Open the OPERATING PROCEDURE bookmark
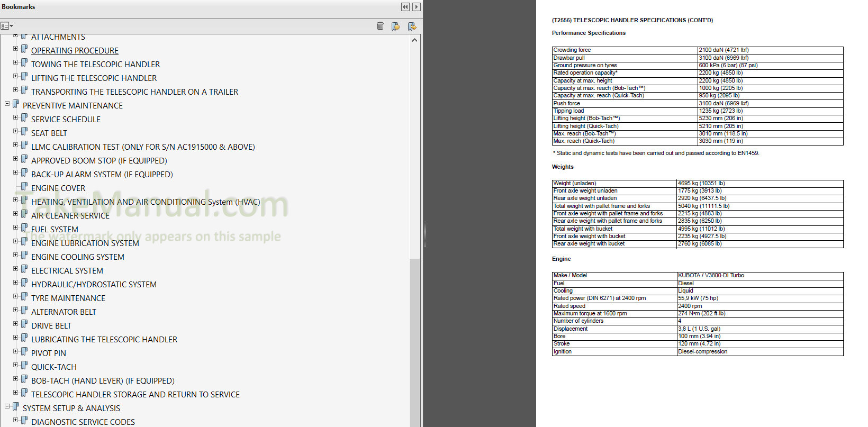Screen dimensions: 868x427 click(75, 51)
